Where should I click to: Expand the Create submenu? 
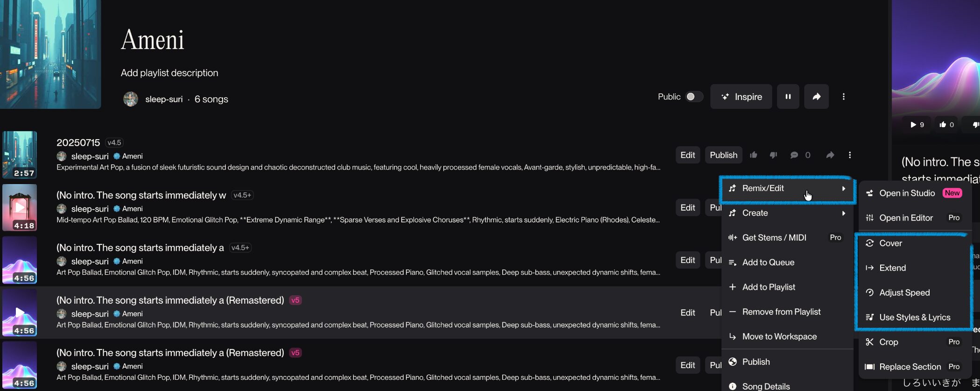pyautogui.click(x=787, y=213)
